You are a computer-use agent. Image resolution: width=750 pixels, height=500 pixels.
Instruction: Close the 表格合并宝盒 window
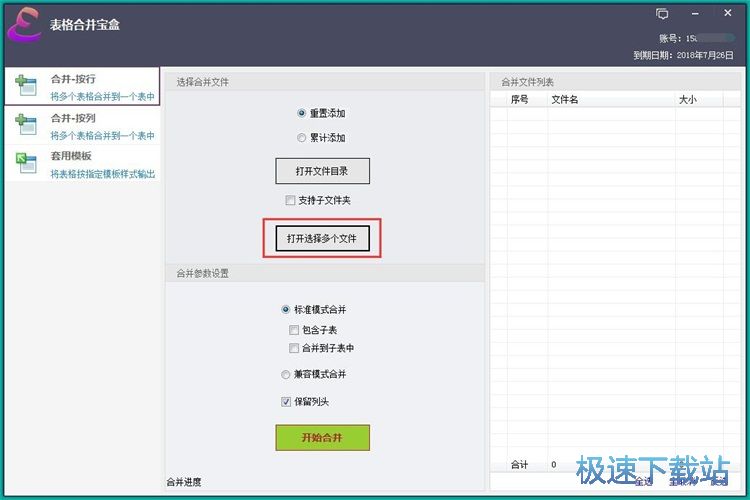click(x=728, y=13)
